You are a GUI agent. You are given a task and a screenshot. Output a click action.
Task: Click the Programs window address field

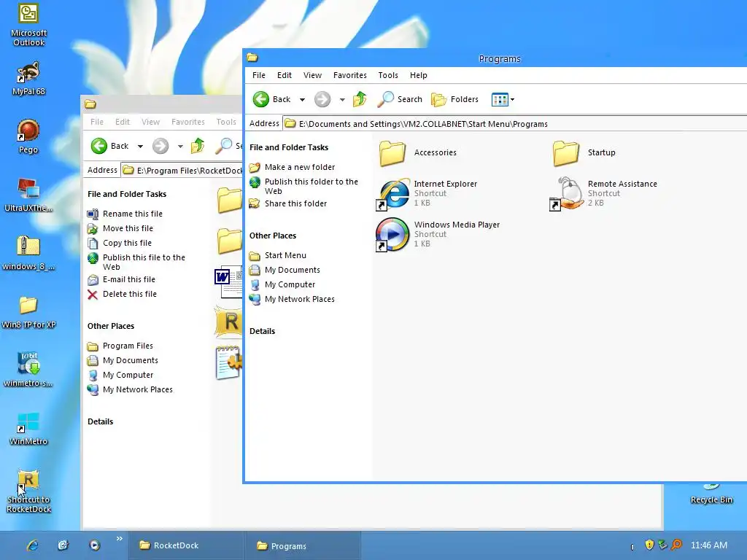point(514,124)
